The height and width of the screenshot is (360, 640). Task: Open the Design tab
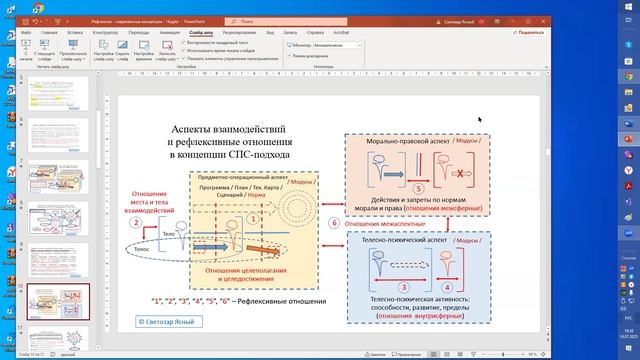105,33
